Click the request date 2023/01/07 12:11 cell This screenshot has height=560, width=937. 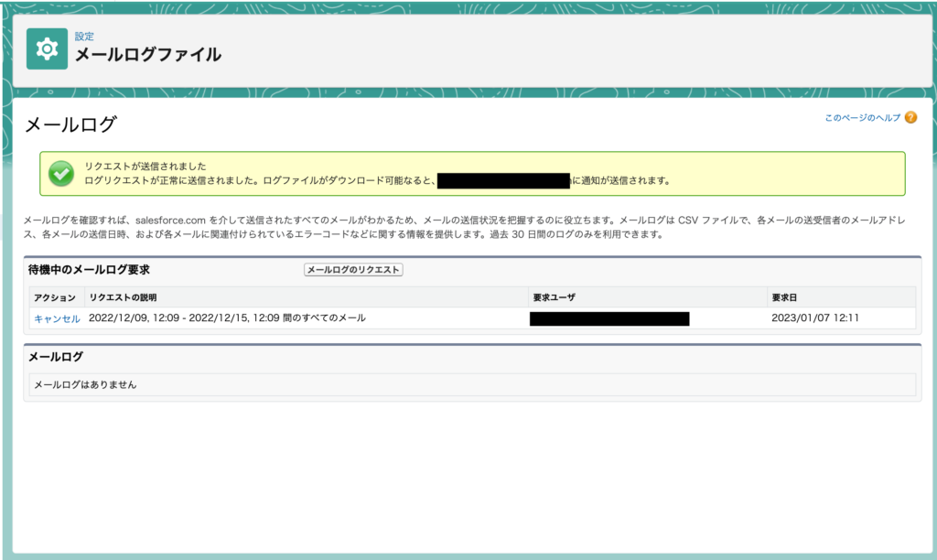[x=815, y=318]
